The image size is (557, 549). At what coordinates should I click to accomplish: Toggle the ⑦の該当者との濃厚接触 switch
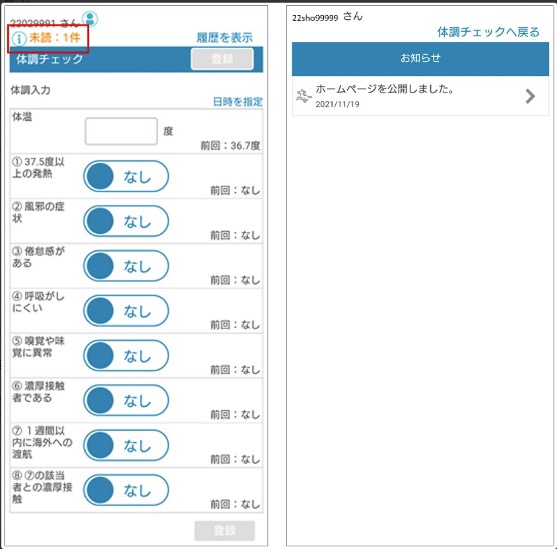(x=126, y=490)
